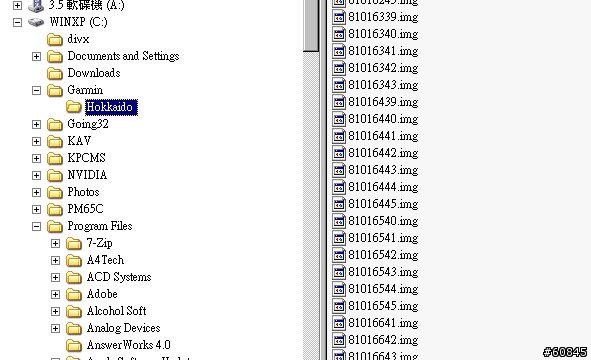Click the folder tree scrollbar track below thumb

click(x=311, y=205)
